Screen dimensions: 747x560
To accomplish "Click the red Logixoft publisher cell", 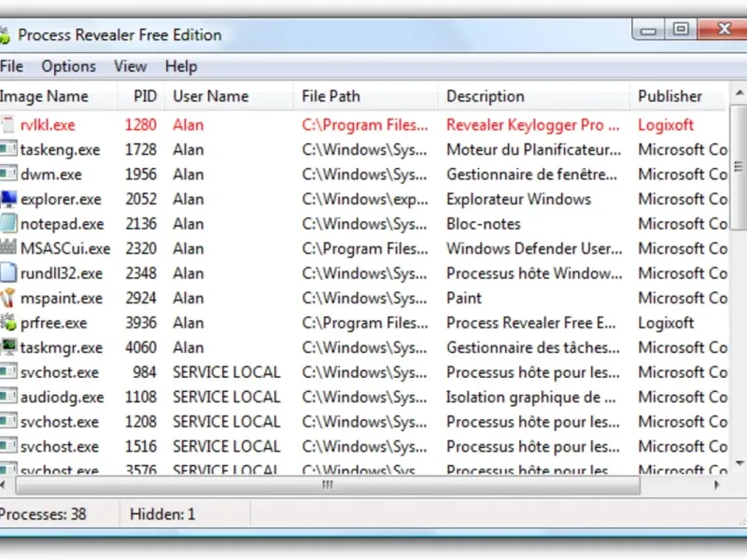I will pyautogui.click(x=666, y=125).
